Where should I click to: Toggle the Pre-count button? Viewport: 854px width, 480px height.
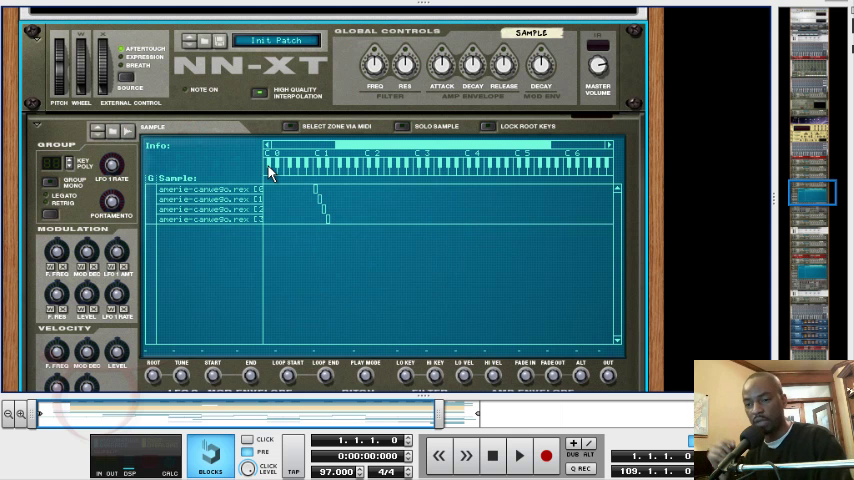coord(247,452)
